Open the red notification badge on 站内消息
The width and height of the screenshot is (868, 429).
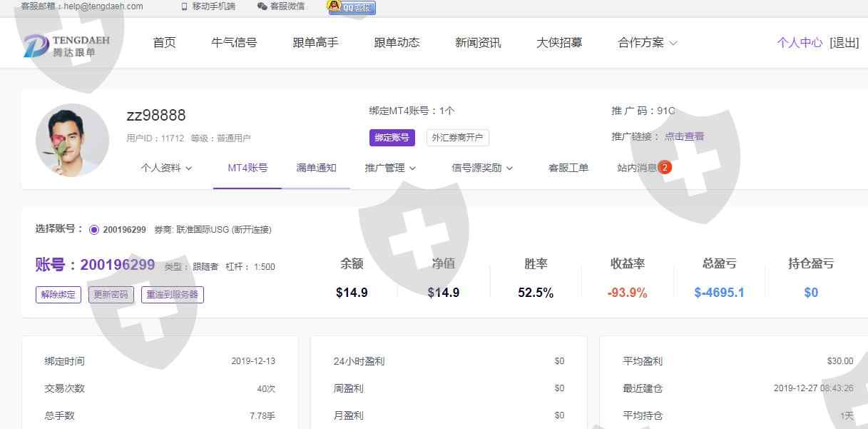pyautogui.click(x=665, y=168)
